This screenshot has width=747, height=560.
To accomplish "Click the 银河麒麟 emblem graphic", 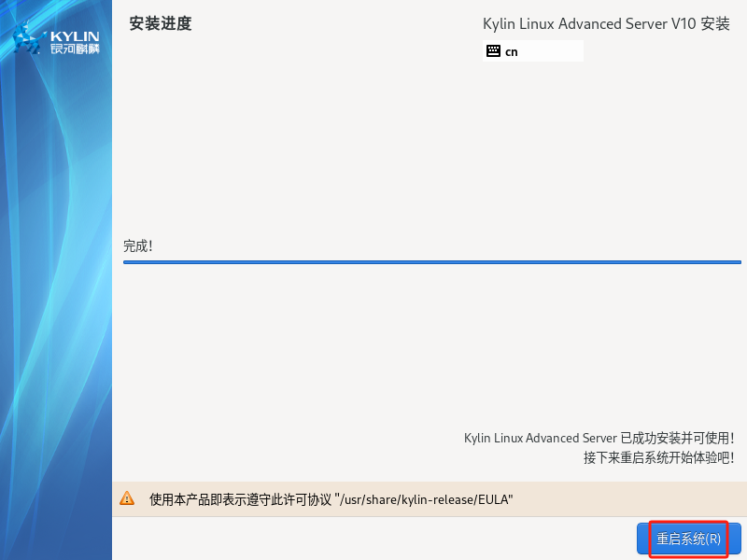I will [28, 37].
